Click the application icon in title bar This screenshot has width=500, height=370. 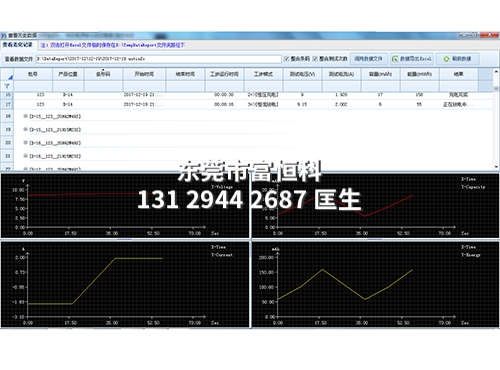(x=4, y=35)
